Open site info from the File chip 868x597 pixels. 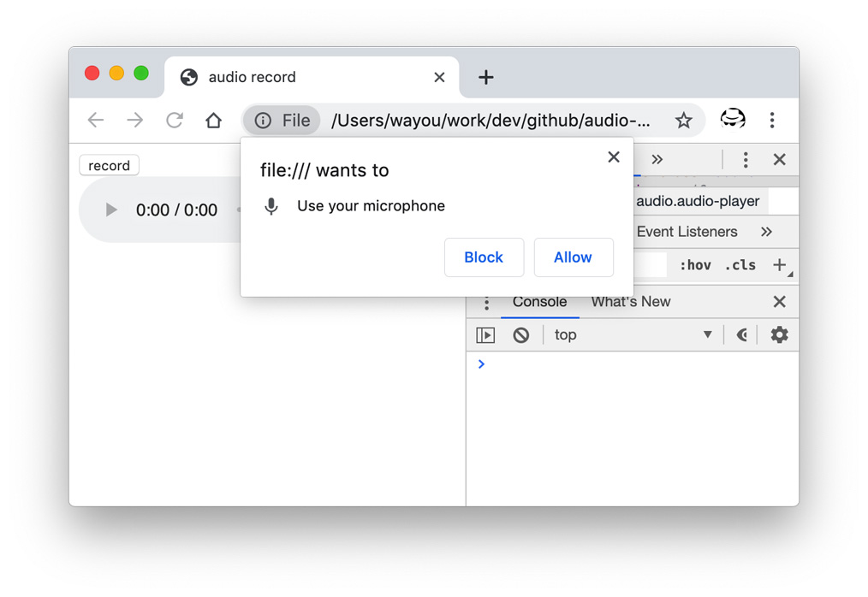tap(282, 120)
